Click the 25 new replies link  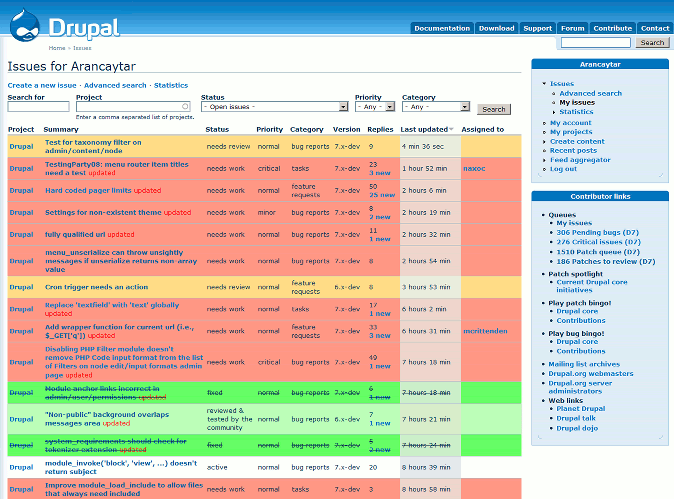tap(382, 195)
